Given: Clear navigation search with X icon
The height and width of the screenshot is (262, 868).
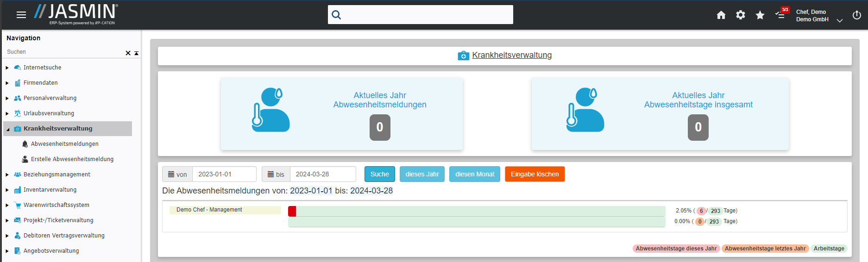Looking at the screenshot, I should tap(128, 53).
